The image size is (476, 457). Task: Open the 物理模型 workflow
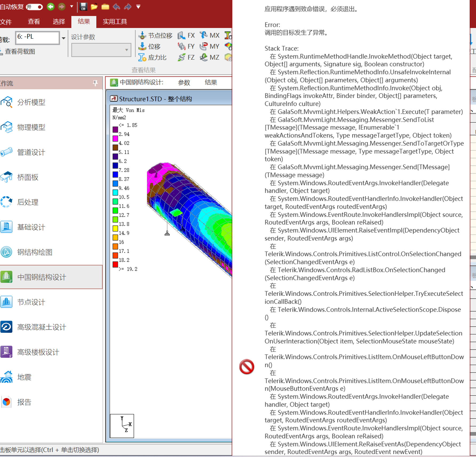point(51,127)
